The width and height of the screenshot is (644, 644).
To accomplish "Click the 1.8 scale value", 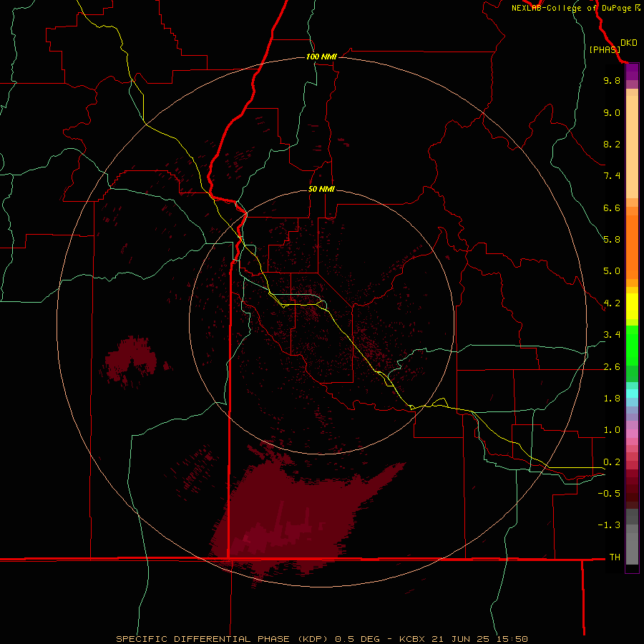I will 612,399.
